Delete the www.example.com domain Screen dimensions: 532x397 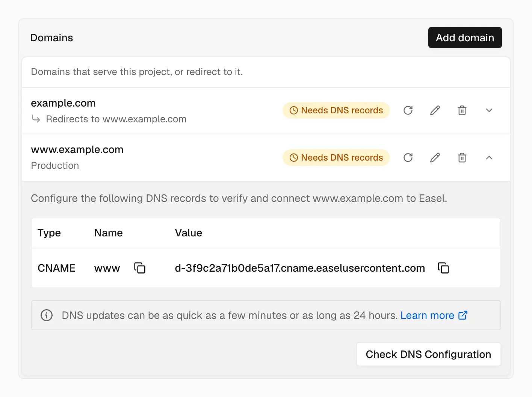pos(462,158)
